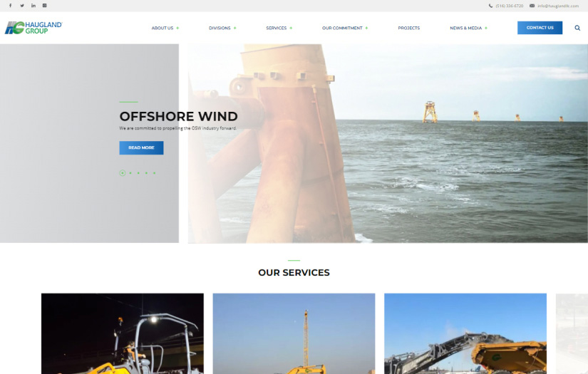Screen dimensions: 588x374
Task: Select the fourth slider dot
Action: click(146, 173)
